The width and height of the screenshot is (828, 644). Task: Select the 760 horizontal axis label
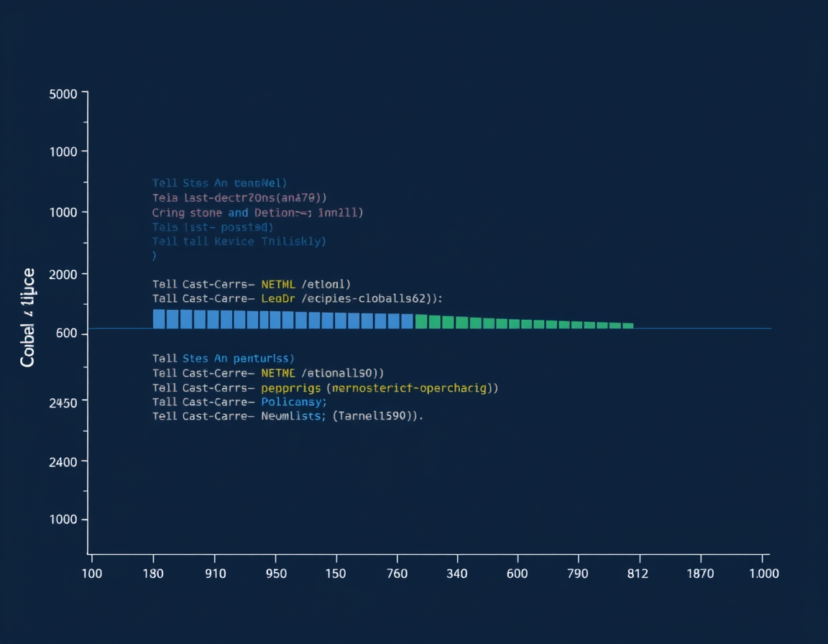coord(397,574)
